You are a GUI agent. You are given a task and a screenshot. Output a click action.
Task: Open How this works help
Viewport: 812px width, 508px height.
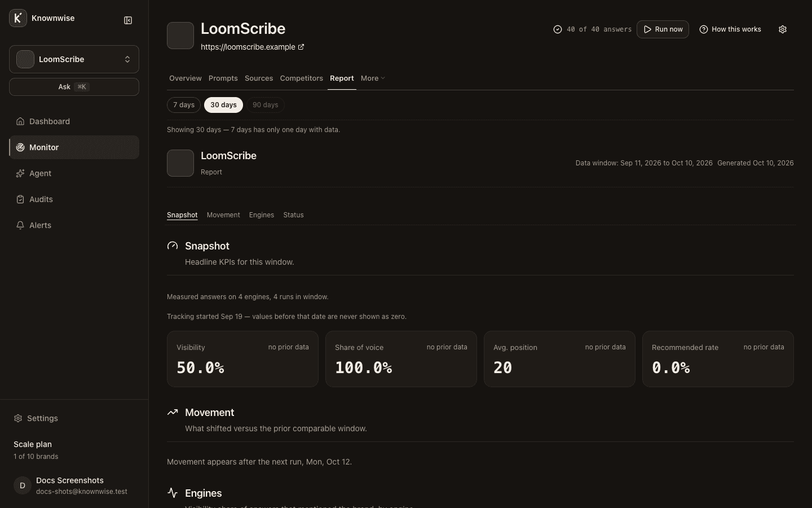click(730, 29)
